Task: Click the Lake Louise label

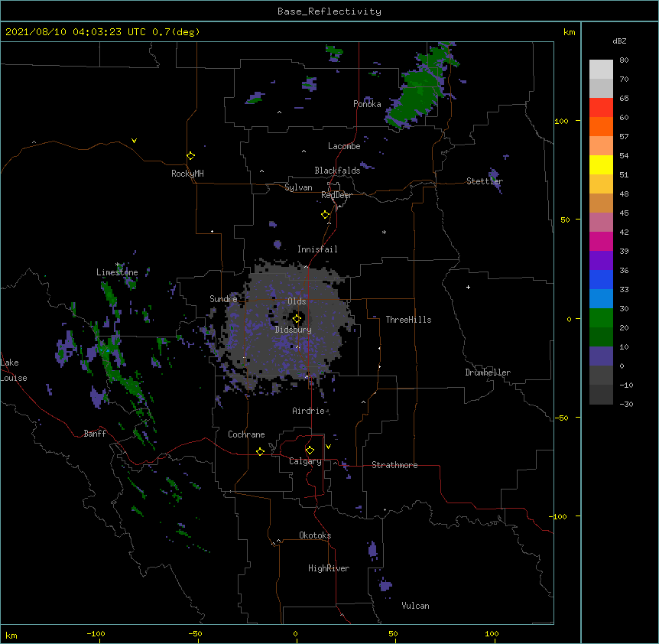Action: click(x=14, y=370)
